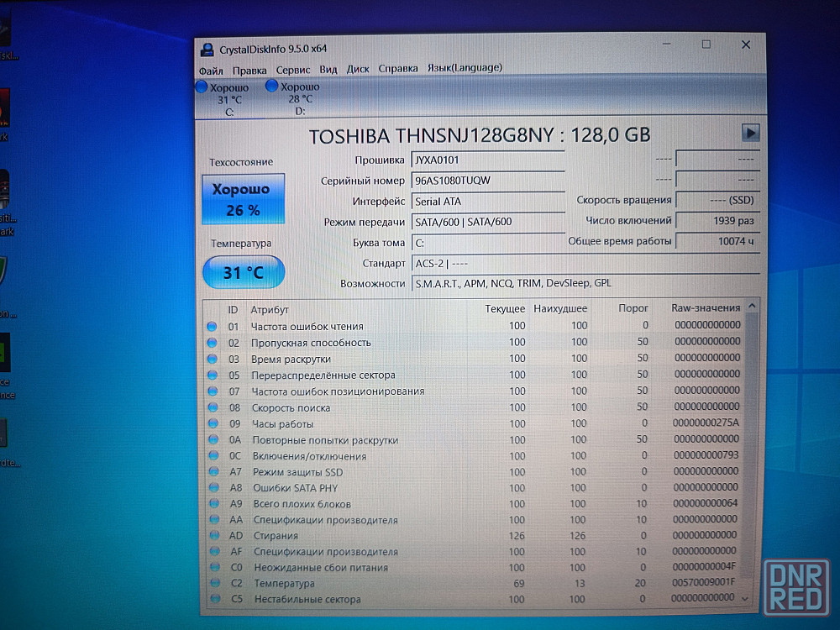840x630 pixels.
Task: Click raw value 00000000275A
Action: [706, 423]
